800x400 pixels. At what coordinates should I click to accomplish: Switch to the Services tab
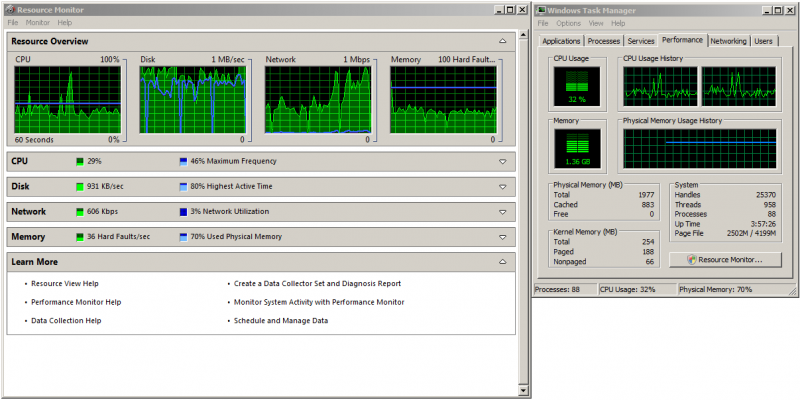[x=641, y=41]
